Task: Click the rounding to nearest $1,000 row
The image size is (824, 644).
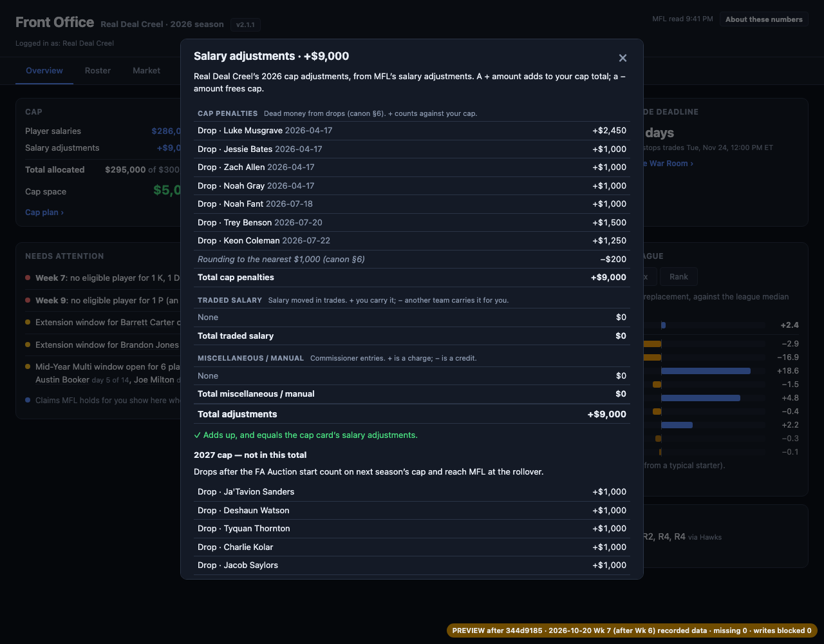Action: point(412,259)
